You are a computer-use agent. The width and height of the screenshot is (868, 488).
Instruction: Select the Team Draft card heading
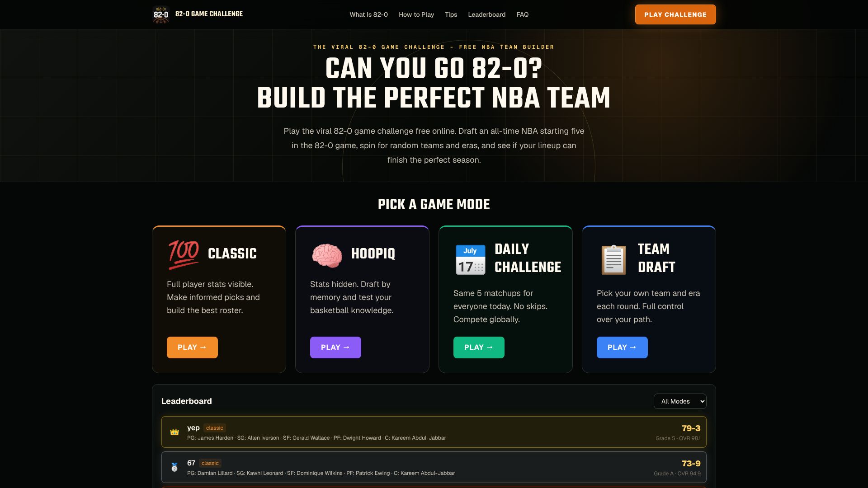656,258
